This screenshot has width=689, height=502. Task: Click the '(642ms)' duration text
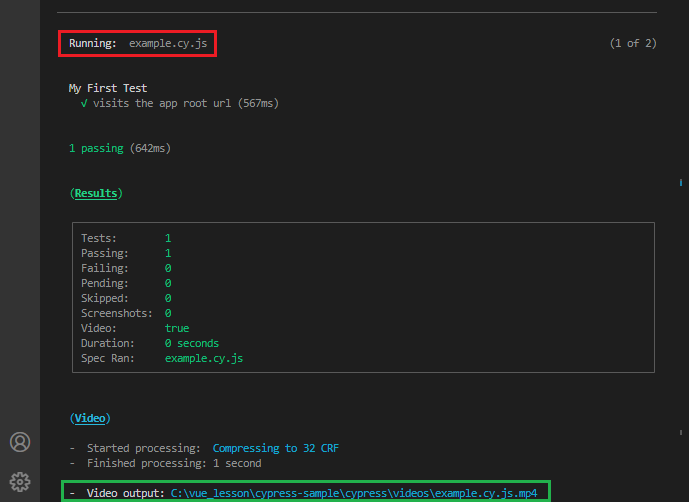(150, 149)
